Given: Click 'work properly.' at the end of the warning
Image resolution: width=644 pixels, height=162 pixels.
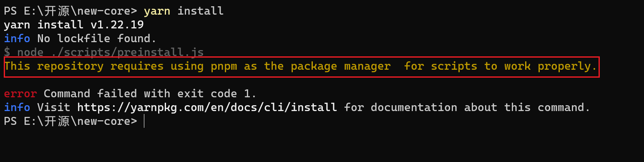Looking at the screenshot, I should click(x=551, y=66).
